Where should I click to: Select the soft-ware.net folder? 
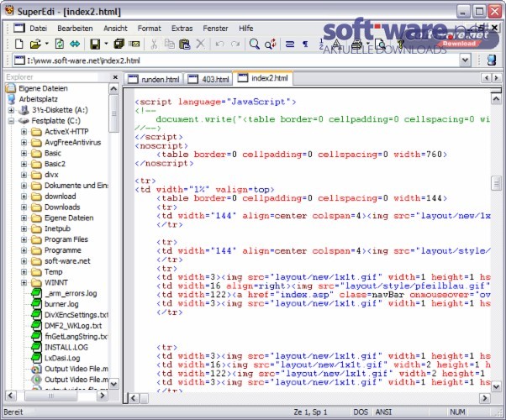[67, 261]
